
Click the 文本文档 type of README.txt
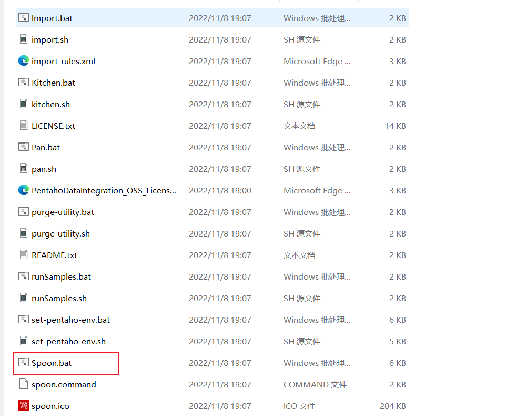click(299, 255)
